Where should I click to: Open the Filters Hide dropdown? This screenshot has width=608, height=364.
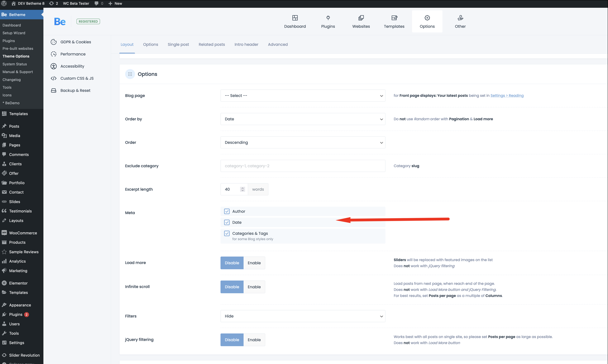click(x=303, y=316)
